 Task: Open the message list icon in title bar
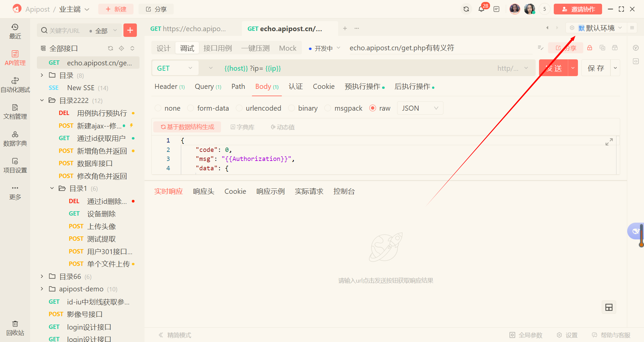click(496, 9)
